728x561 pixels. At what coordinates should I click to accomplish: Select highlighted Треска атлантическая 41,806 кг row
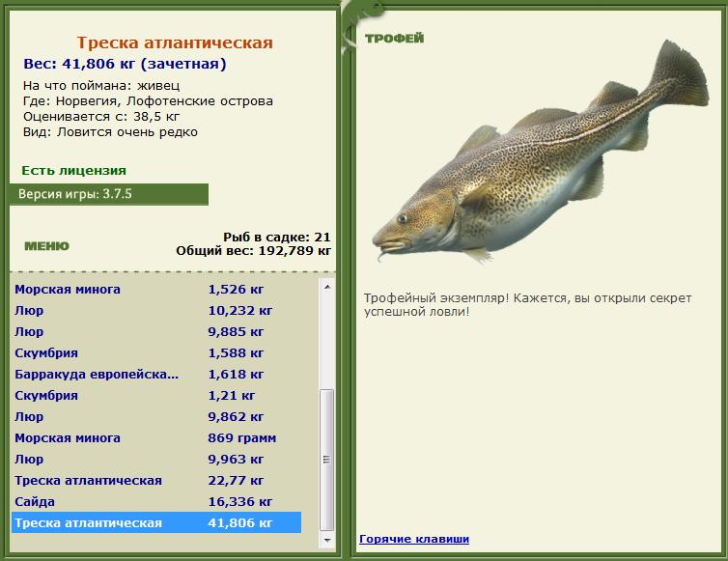click(x=156, y=522)
